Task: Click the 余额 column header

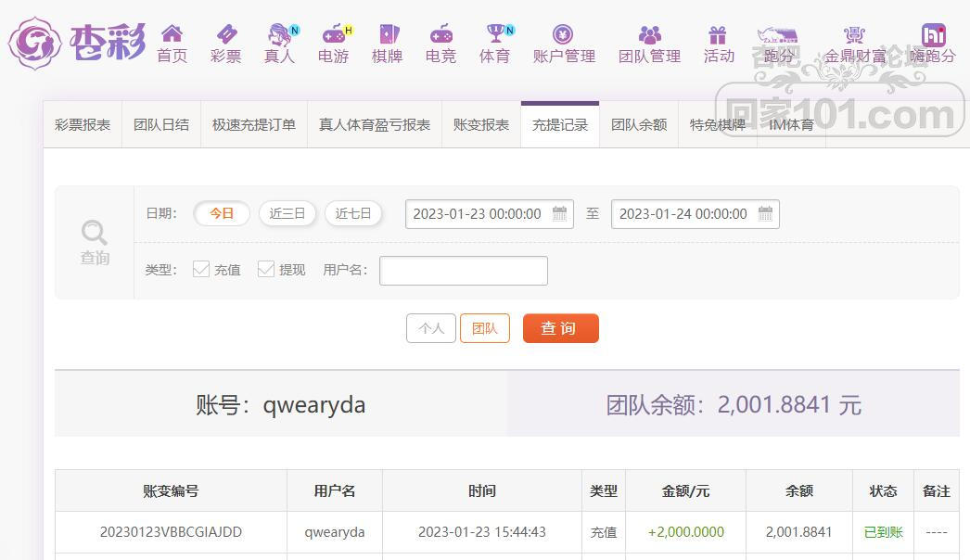Action: coord(799,490)
